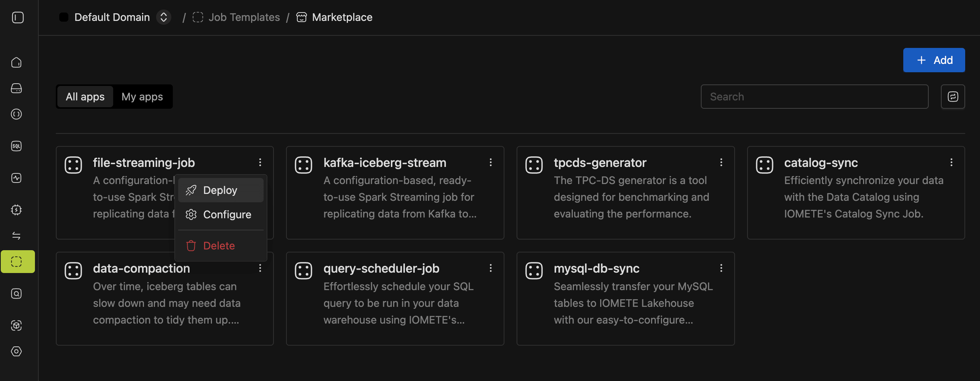Open the transfer arrows sidebar icon
This screenshot has height=381, width=980.
point(16,236)
